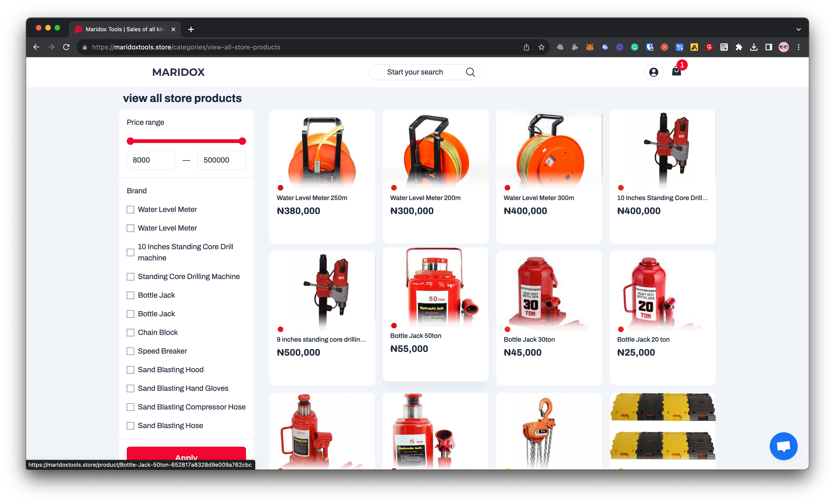835x504 pixels.
Task: Click the Maridox Tools browser tab
Action: coord(125,30)
